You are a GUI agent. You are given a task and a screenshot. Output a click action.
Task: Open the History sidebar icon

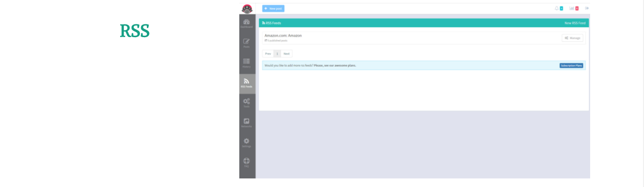246,63
